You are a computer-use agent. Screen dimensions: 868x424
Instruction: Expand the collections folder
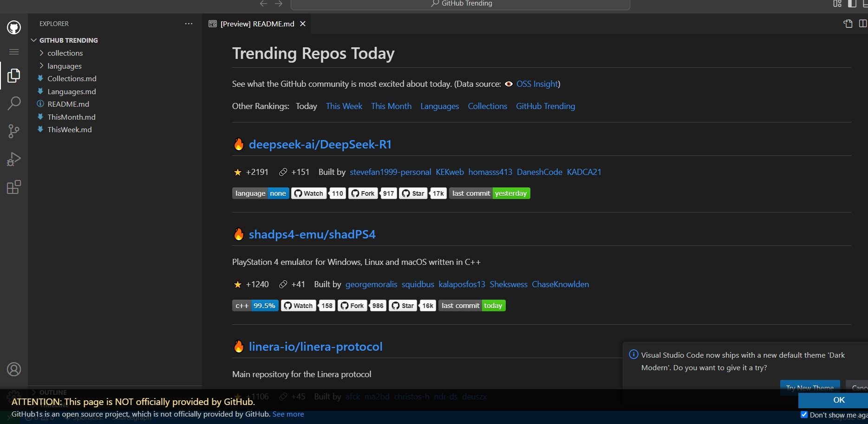pyautogui.click(x=115, y=53)
